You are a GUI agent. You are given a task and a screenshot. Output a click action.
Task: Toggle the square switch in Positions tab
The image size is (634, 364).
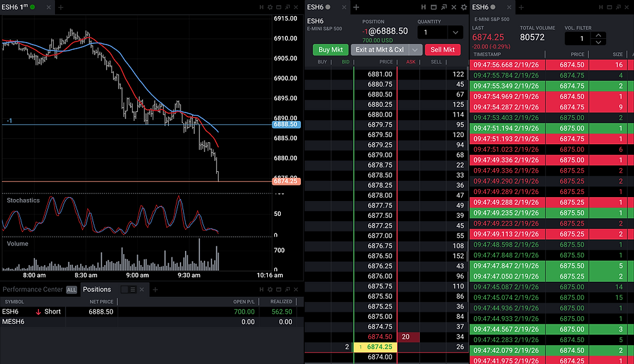(x=124, y=289)
